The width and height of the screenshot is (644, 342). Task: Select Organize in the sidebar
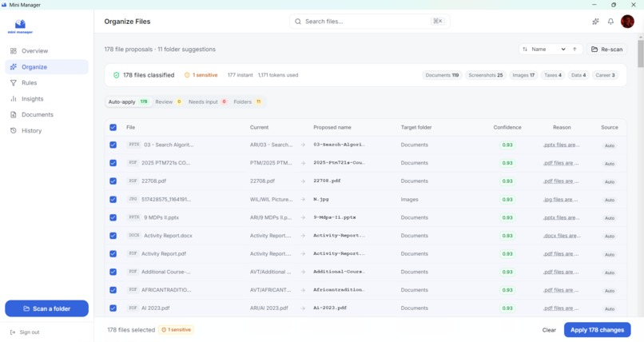pyautogui.click(x=46, y=67)
